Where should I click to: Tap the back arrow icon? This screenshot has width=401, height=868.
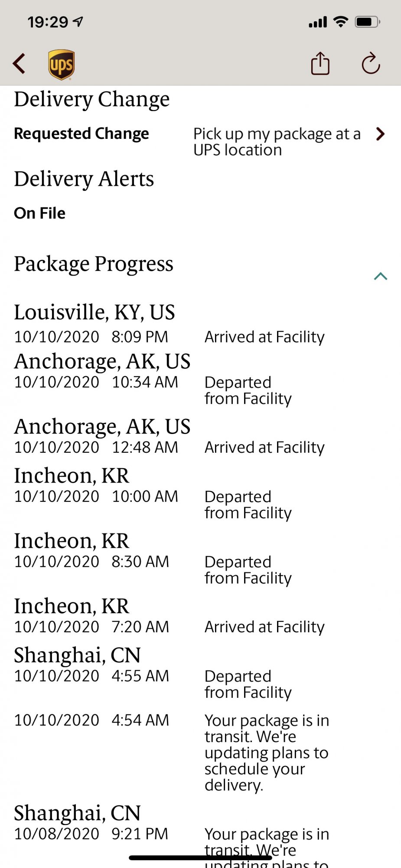coord(19,64)
